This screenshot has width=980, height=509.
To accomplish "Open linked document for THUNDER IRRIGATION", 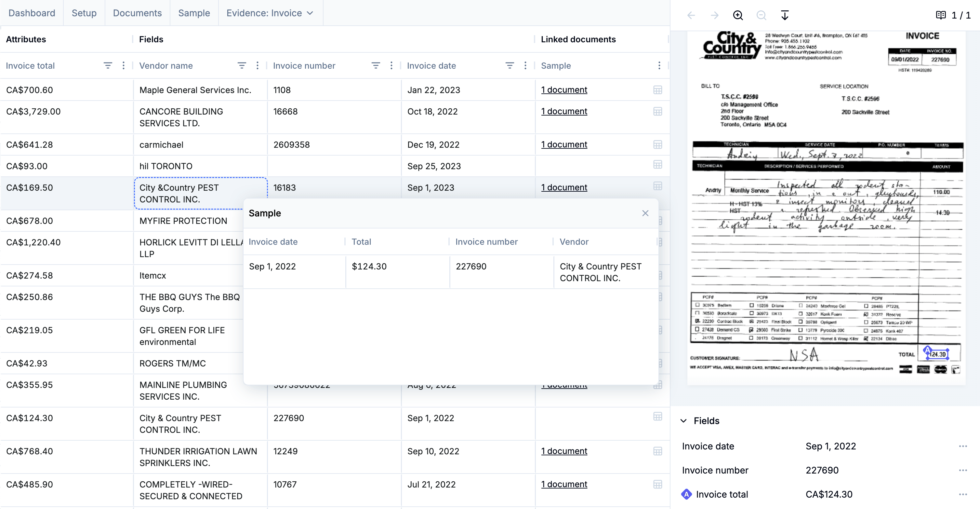I will pos(564,451).
